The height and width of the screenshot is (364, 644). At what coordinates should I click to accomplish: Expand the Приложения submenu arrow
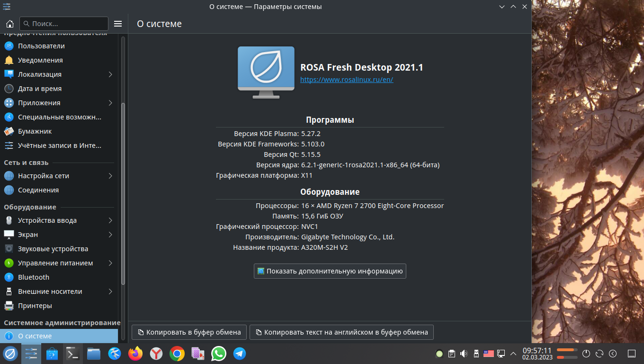(110, 103)
